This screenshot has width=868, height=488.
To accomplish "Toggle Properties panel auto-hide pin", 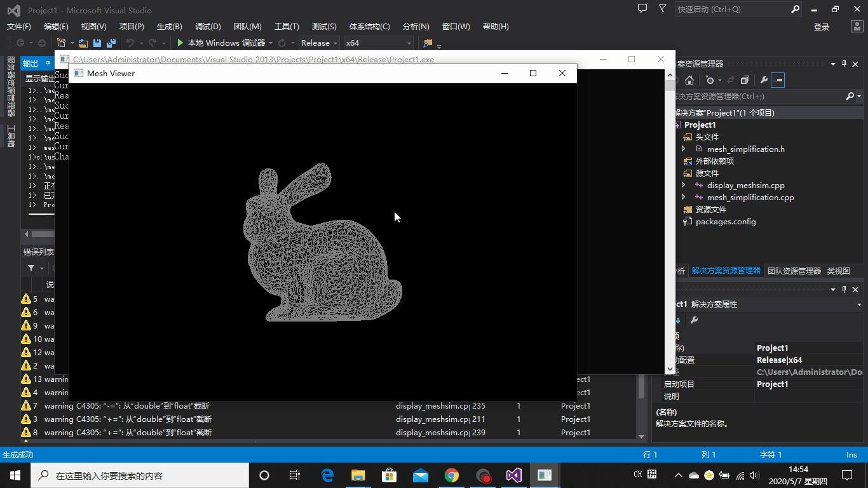I will pos(844,290).
